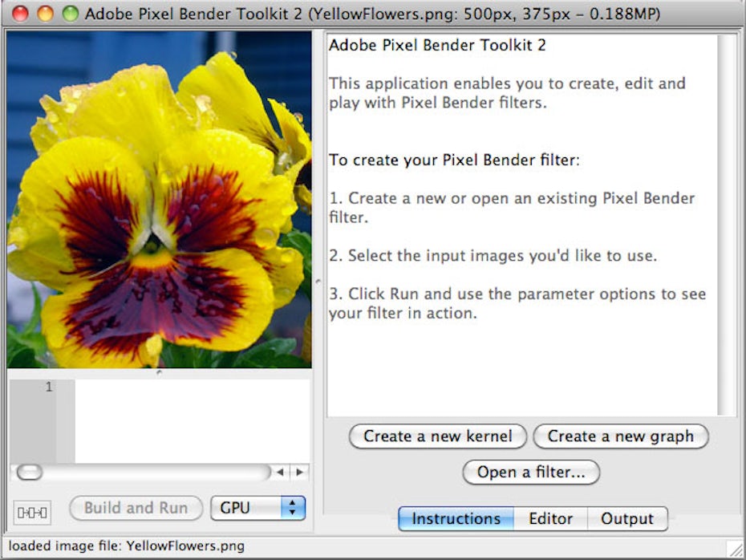
Task: Click the right scroll arrow under code pane
Action: pos(299,473)
